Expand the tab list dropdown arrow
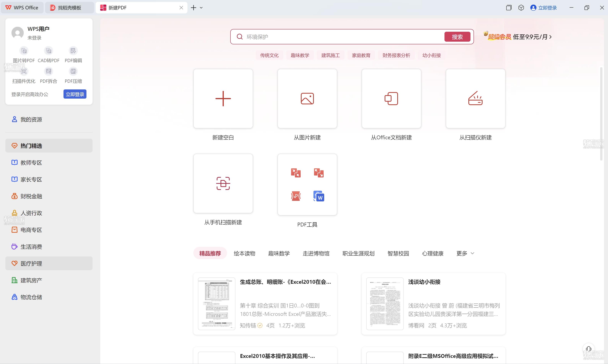The image size is (608, 364). point(201,8)
